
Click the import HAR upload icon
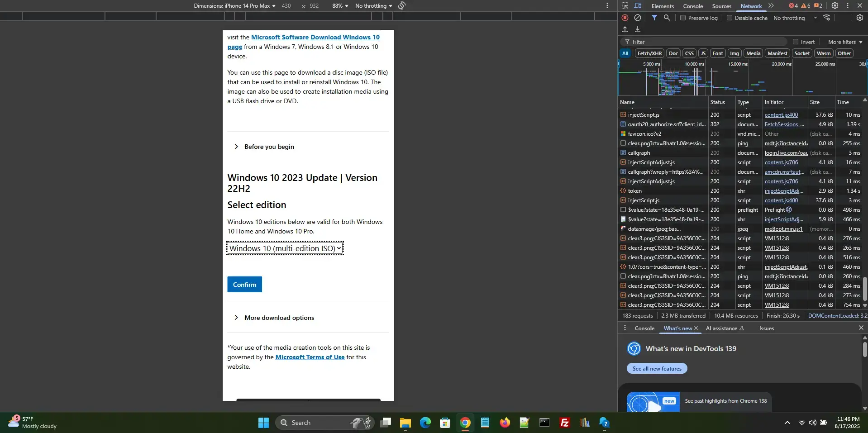tap(625, 29)
